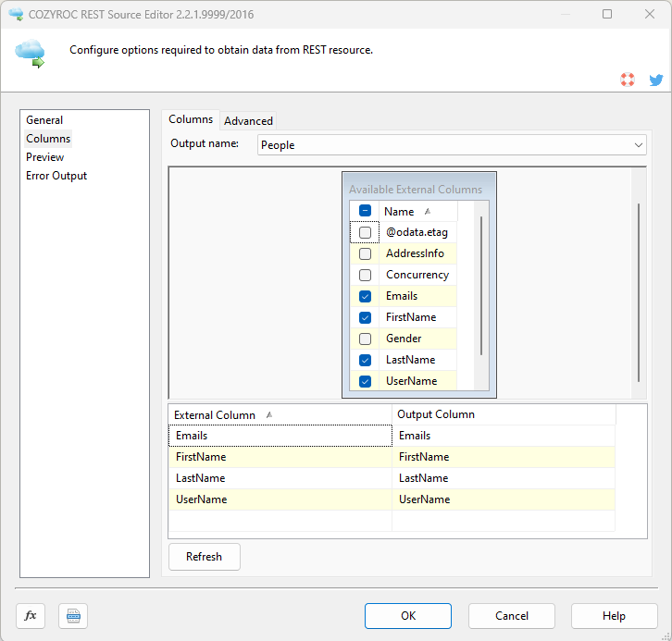The height and width of the screenshot is (641, 672).
Task: Click the Concurrency name in list
Action: [417, 275]
